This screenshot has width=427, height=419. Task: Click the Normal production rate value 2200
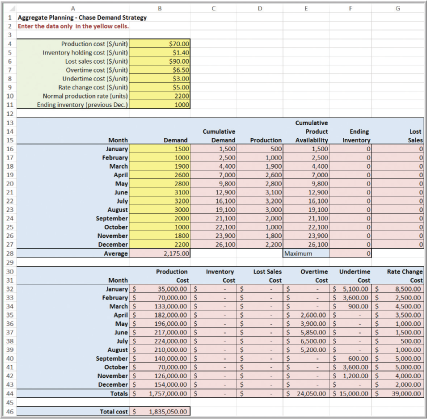tap(160, 96)
